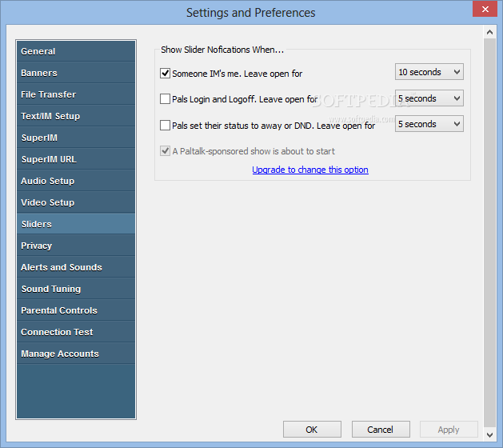Expand away or DND status seconds dropdown
This screenshot has height=448, width=503.
pos(429,124)
